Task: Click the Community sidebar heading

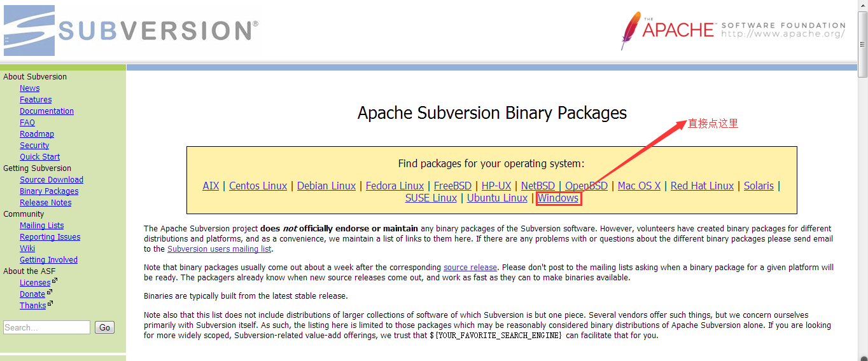Action: pyautogui.click(x=24, y=214)
